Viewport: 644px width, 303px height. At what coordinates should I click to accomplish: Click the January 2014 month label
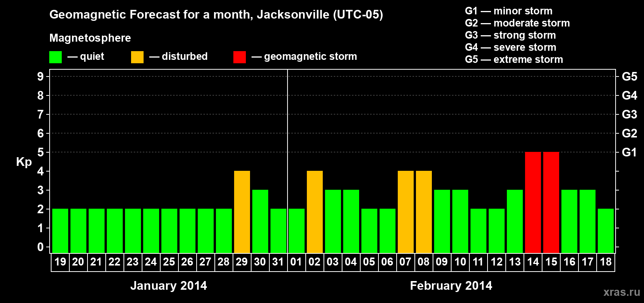coord(169,285)
